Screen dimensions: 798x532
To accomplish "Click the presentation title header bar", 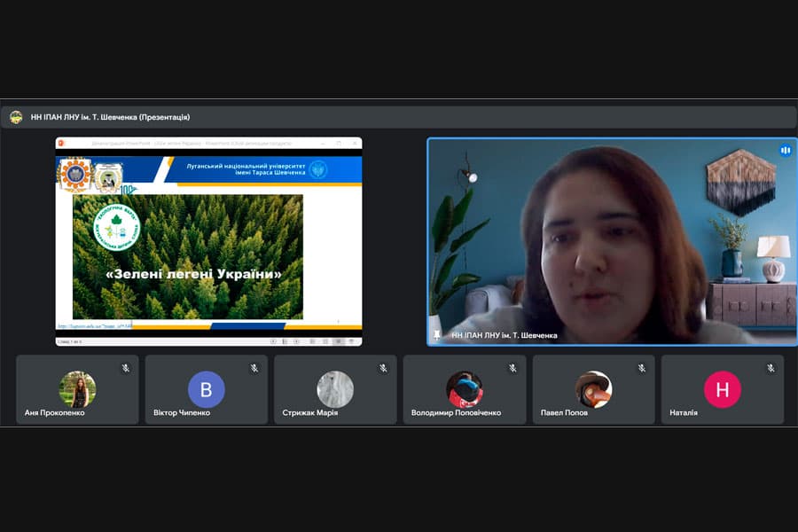I will (399, 117).
